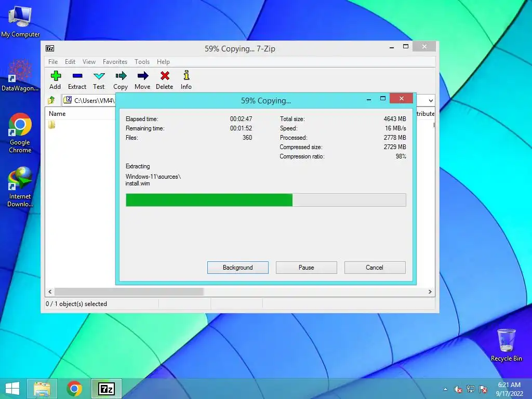Click the Elapsed time value 00:02:47

[241, 119]
